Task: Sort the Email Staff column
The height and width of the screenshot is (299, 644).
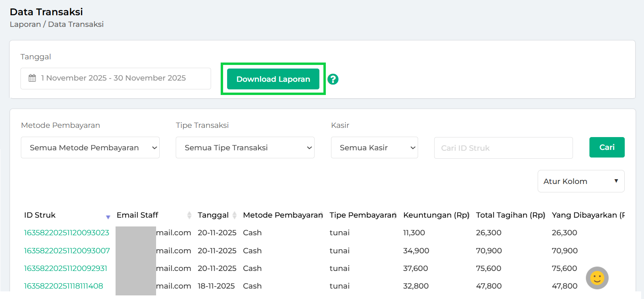Action: pos(189,215)
